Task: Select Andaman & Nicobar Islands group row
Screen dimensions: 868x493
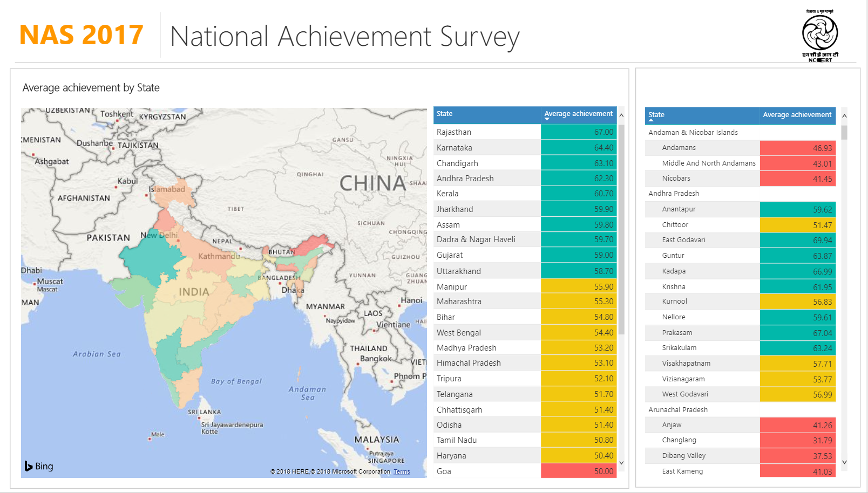Action: click(x=741, y=133)
